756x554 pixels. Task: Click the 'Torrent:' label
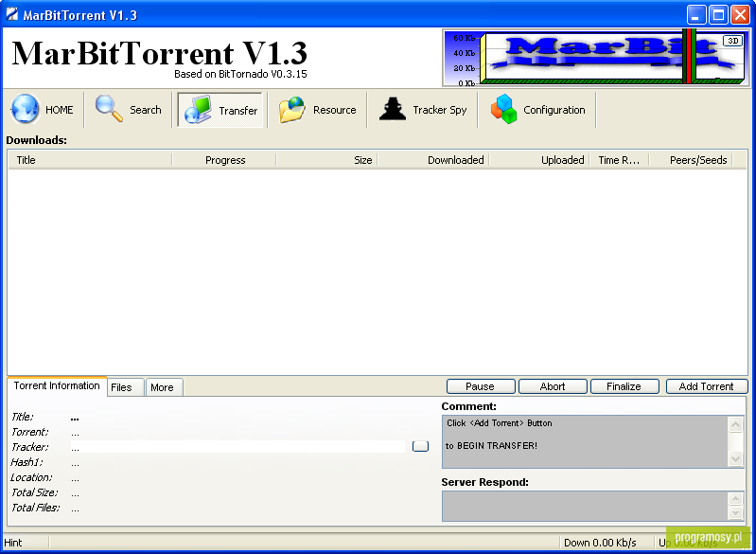[x=30, y=432]
